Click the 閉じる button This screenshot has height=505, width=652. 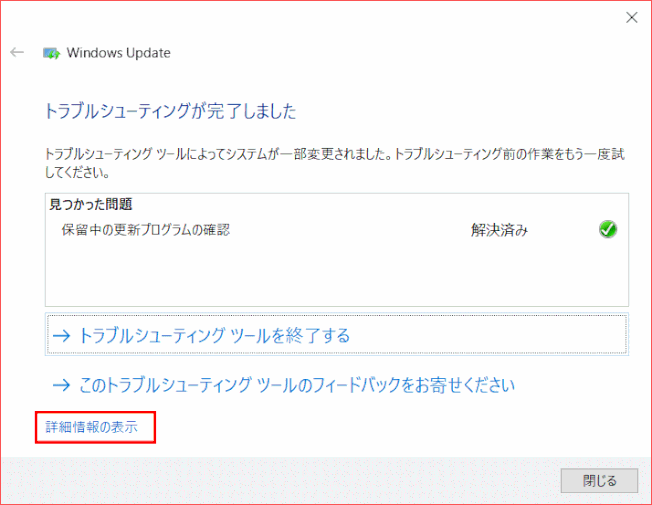pos(599,480)
